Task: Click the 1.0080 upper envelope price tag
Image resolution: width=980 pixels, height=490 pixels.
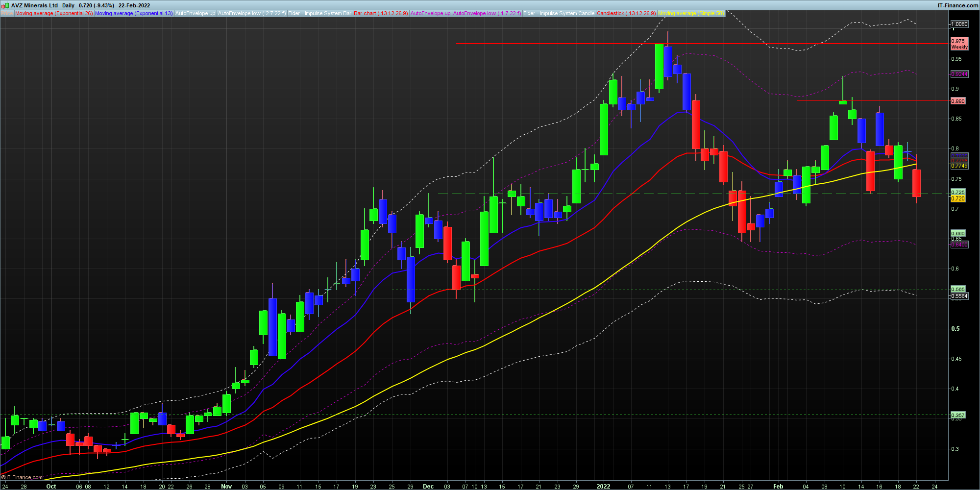Action: [x=959, y=24]
